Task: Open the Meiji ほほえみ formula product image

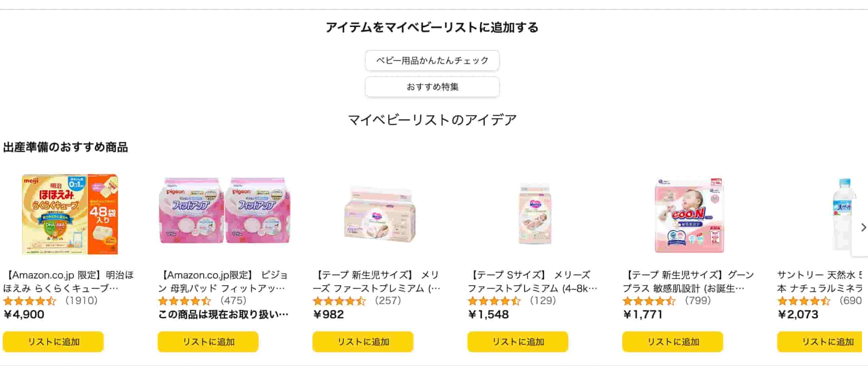Action: point(70,214)
